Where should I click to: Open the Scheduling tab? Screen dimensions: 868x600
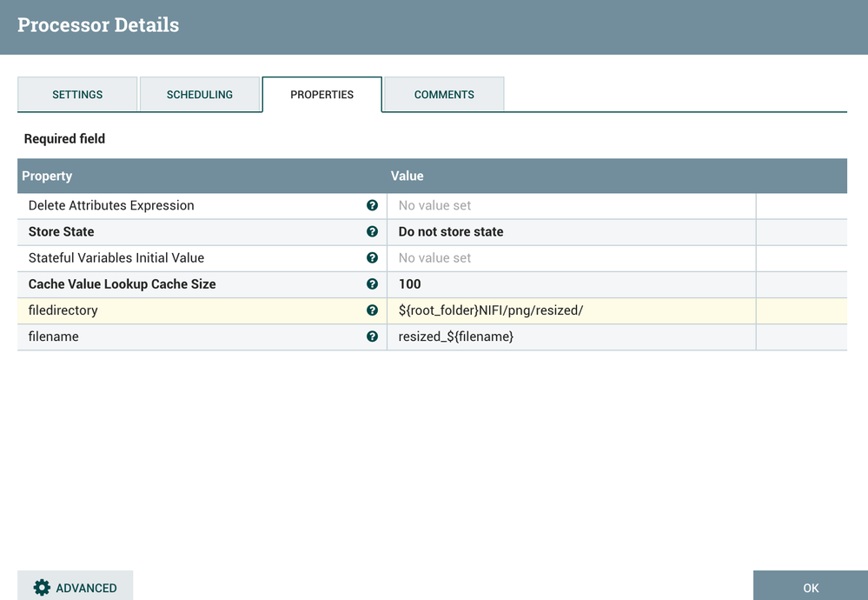pos(200,95)
